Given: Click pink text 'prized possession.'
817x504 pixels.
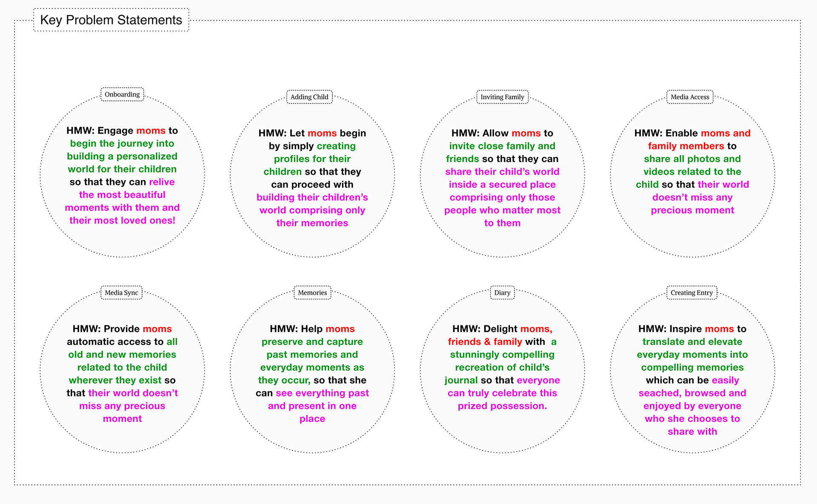Looking at the screenshot, I should (x=502, y=406).
